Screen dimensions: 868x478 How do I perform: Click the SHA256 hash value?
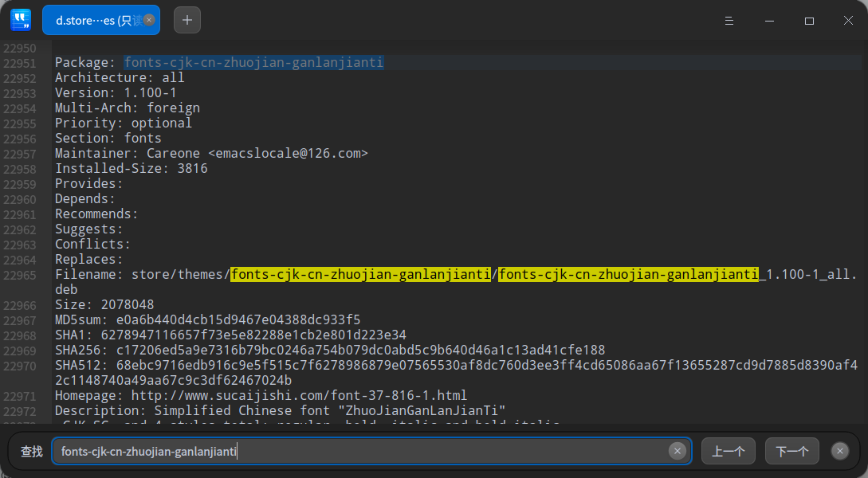[360, 351]
